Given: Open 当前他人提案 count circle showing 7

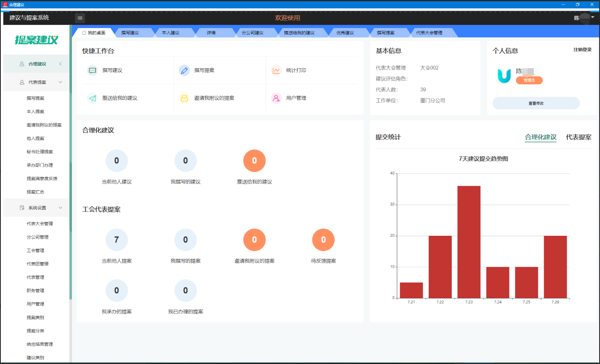Looking at the screenshot, I should click(117, 240).
